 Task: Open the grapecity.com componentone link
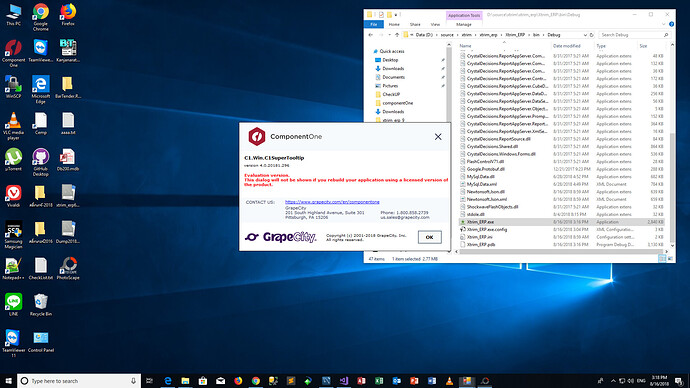tap(332, 202)
